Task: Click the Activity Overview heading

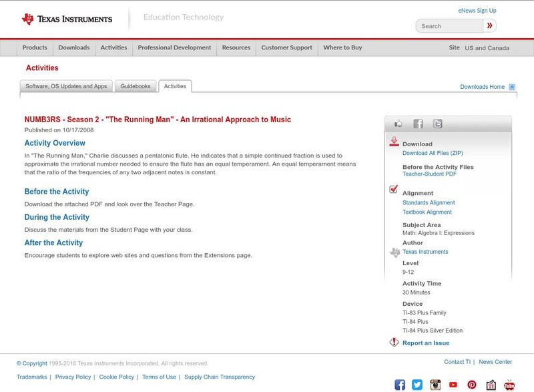Action: 55,143
